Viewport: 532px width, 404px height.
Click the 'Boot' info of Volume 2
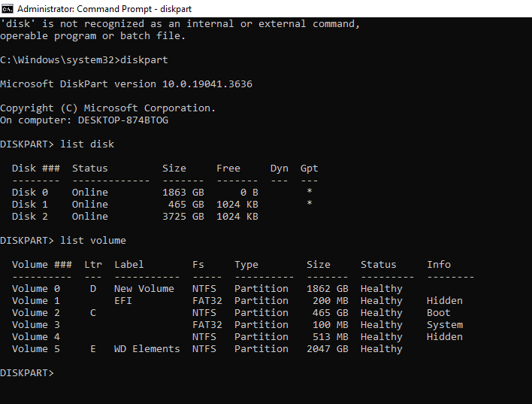point(439,313)
